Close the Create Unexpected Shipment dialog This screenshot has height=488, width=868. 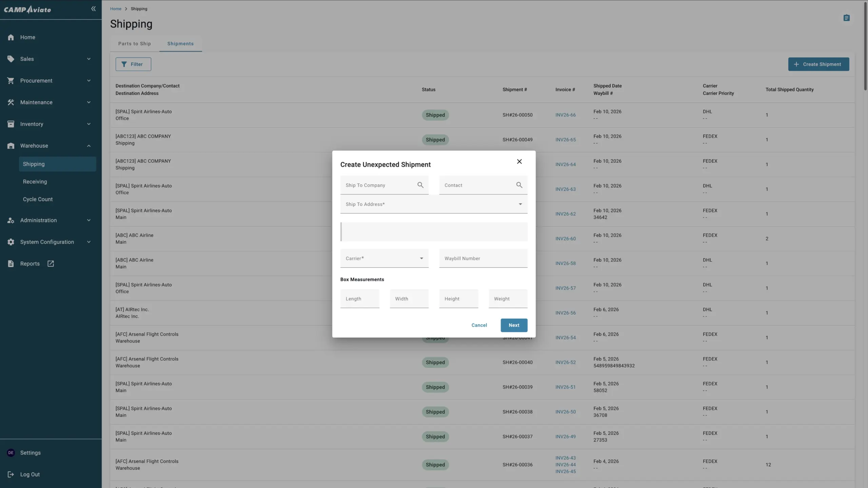pos(519,162)
